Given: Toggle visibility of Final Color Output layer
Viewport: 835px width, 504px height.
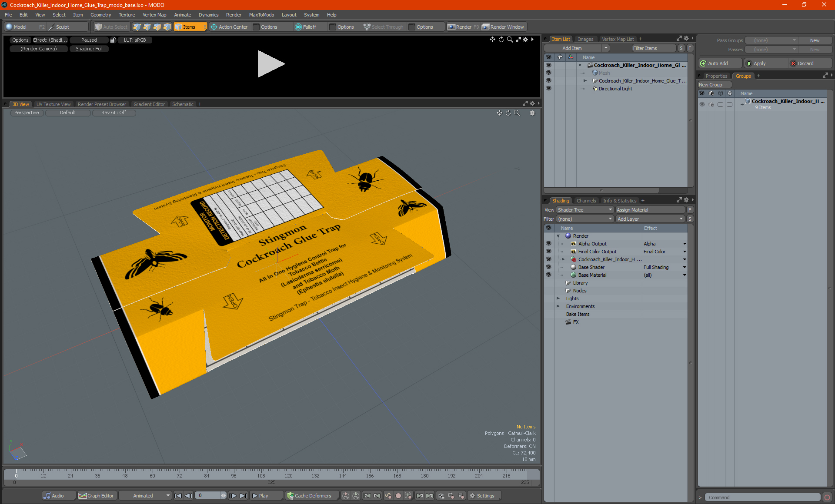Looking at the screenshot, I should (548, 252).
